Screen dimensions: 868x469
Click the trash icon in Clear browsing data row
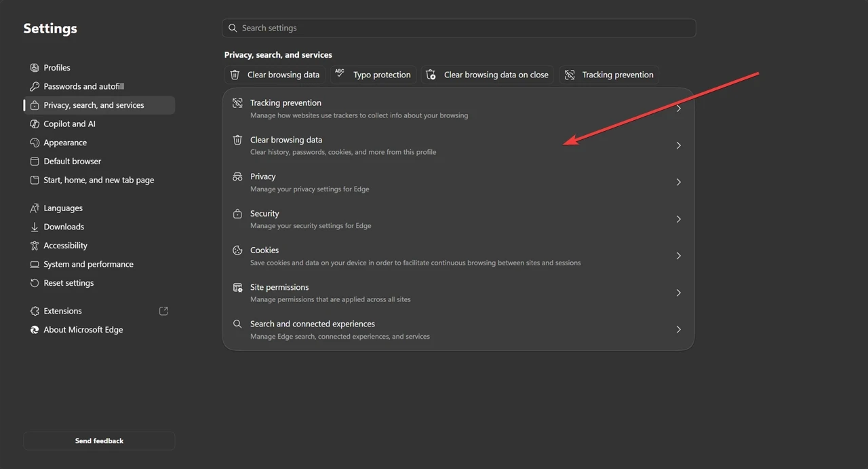[x=237, y=140]
